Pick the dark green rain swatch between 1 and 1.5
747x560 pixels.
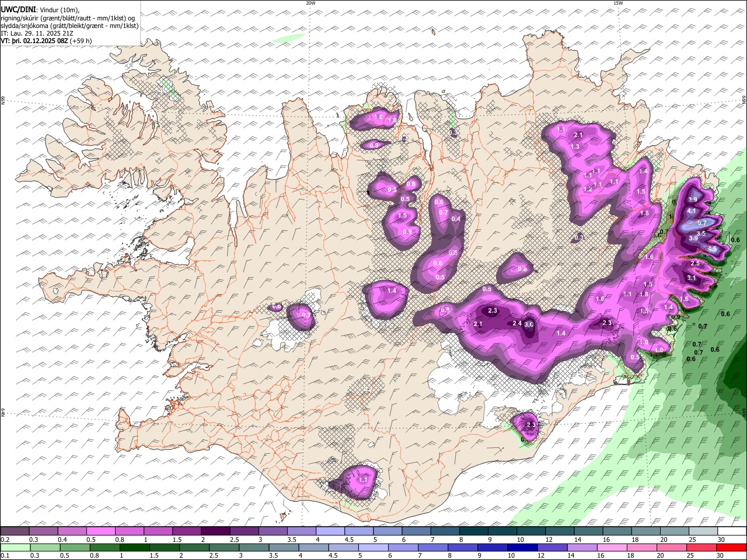(134, 547)
